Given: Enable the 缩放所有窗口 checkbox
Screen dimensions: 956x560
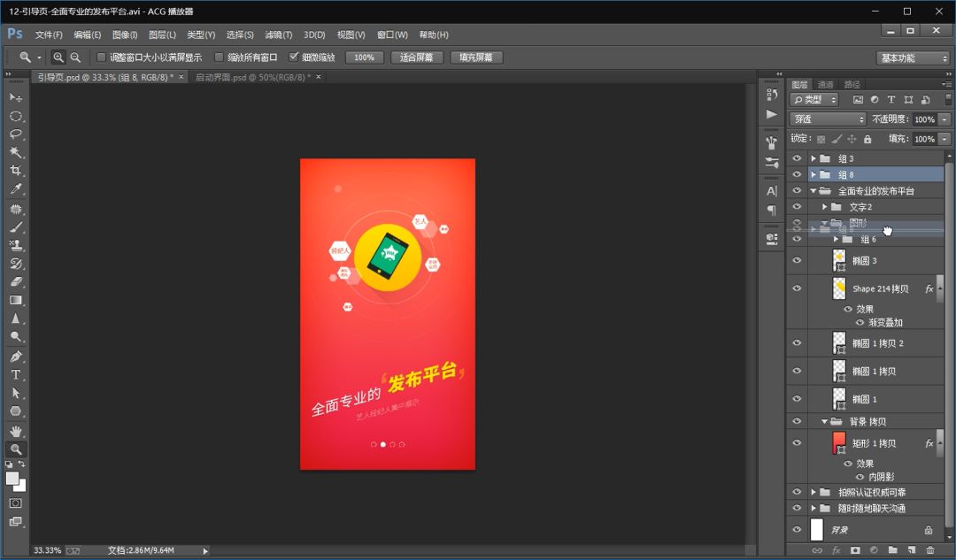Looking at the screenshot, I should point(220,58).
